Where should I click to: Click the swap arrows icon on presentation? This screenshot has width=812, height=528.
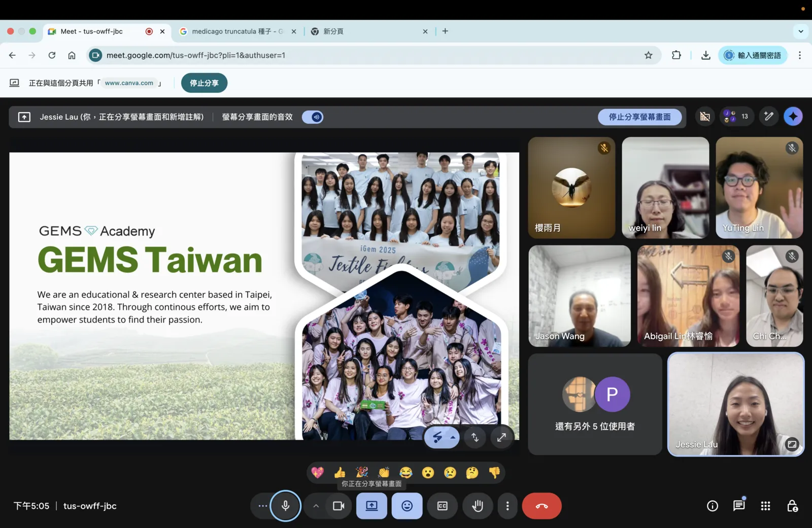[x=475, y=437]
